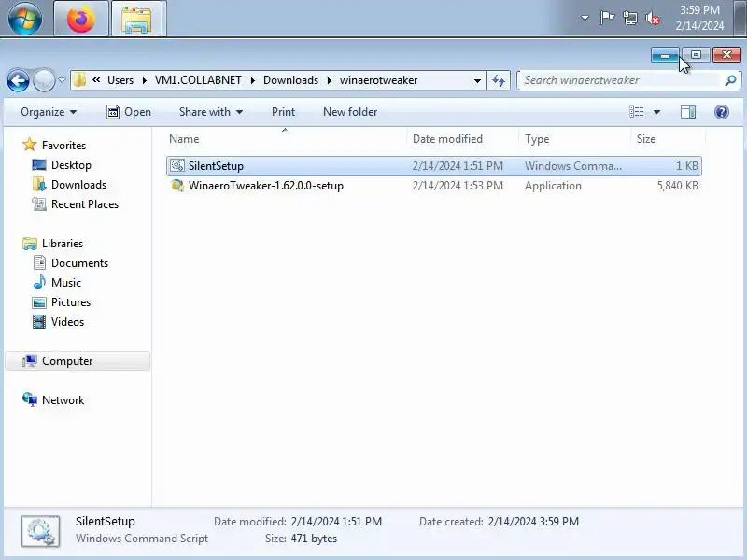Sort files by the Size column
Viewport: 747px width, 560px height.
click(668, 138)
